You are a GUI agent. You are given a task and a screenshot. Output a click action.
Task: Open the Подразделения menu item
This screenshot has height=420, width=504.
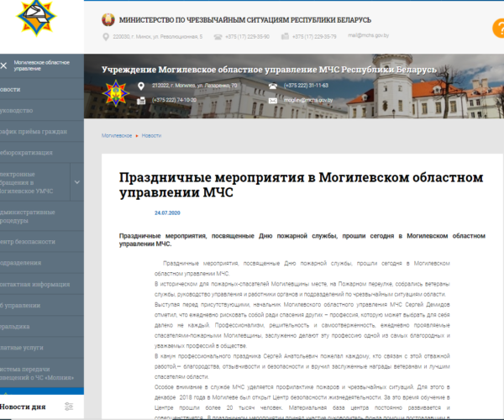[42, 263]
